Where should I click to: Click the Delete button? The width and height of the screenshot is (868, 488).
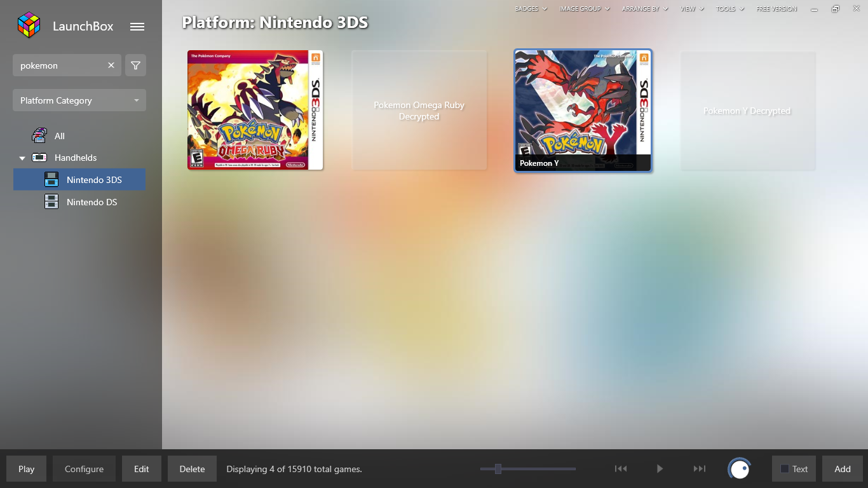click(192, 469)
